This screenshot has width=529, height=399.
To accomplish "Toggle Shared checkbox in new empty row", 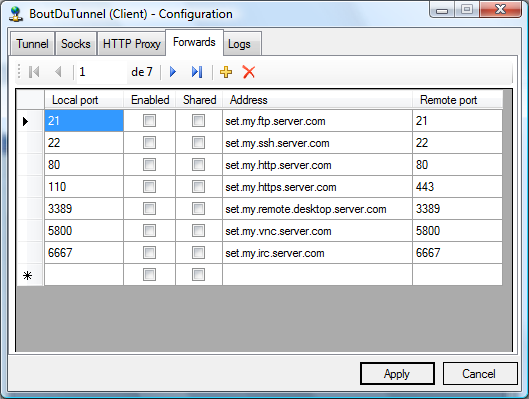I will point(198,275).
